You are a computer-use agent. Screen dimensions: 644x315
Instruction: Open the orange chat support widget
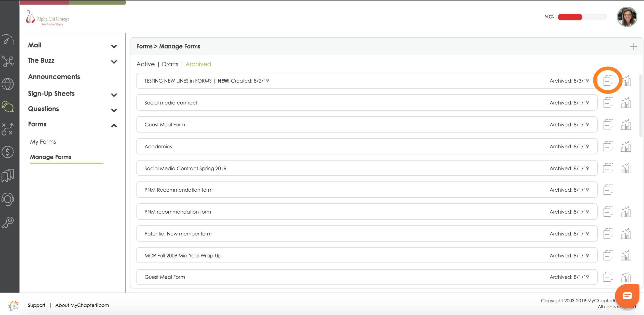coord(627,296)
